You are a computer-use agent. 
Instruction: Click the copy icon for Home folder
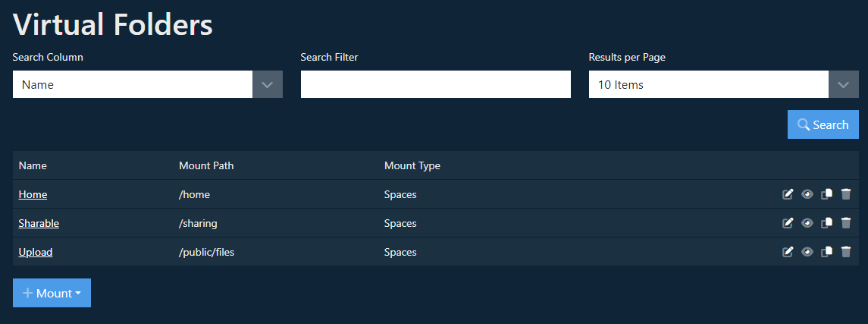click(x=826, y=193)
